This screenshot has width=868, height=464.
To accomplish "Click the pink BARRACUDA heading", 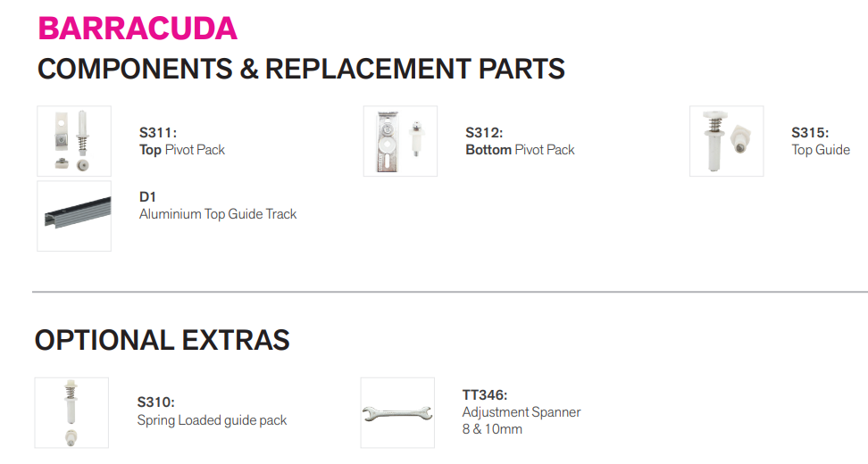I will (x=138, y=29).
